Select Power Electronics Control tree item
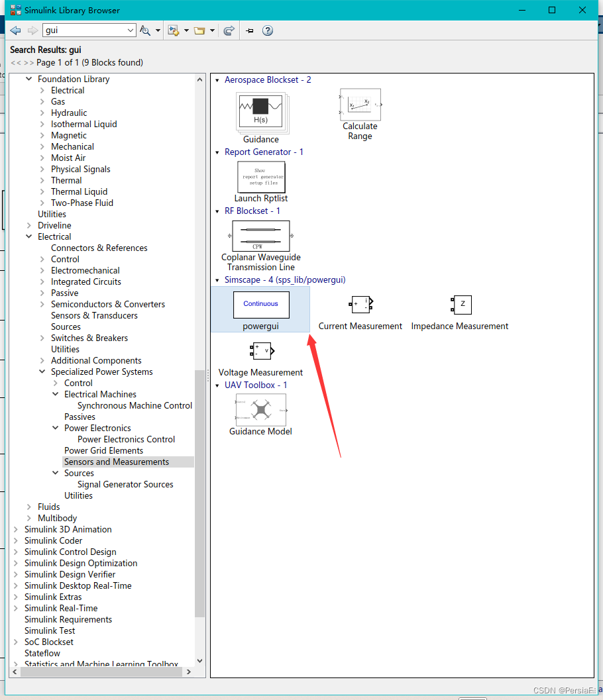 pyautogui.click(x=127, y=439)
